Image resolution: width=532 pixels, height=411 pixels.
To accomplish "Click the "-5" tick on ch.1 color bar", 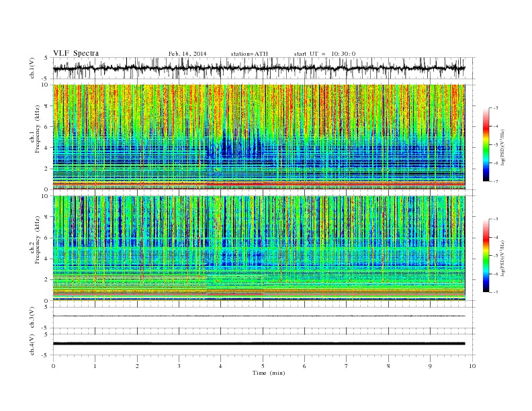I will click(496, 145).
